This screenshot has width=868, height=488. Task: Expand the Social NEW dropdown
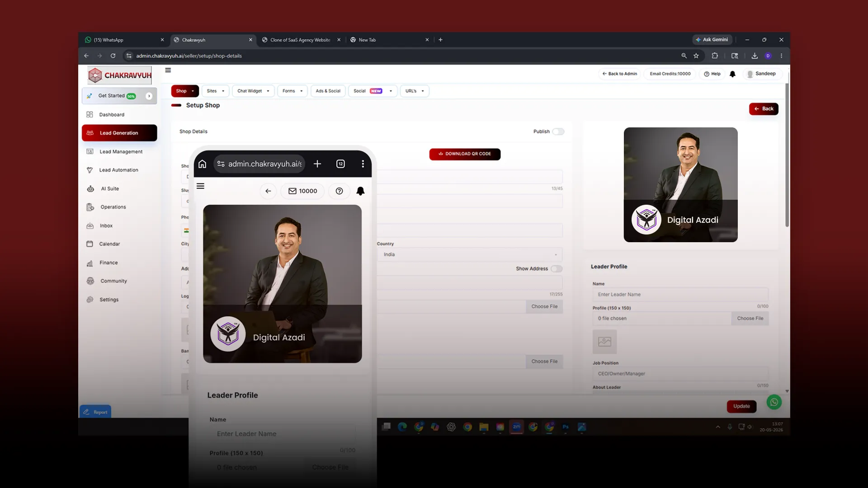tap(373, 91)
